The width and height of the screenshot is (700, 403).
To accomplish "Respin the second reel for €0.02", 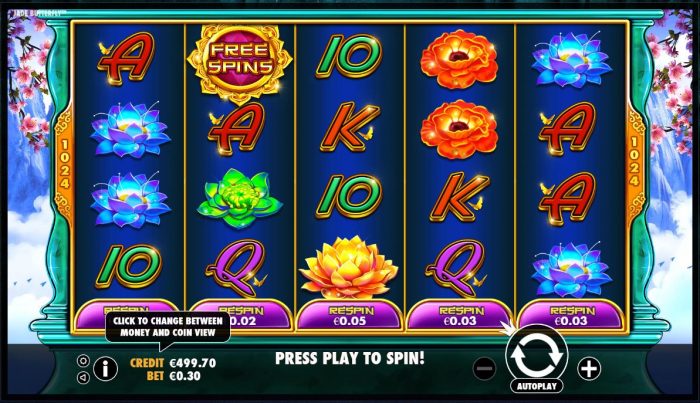I will (x=240, y=316).
